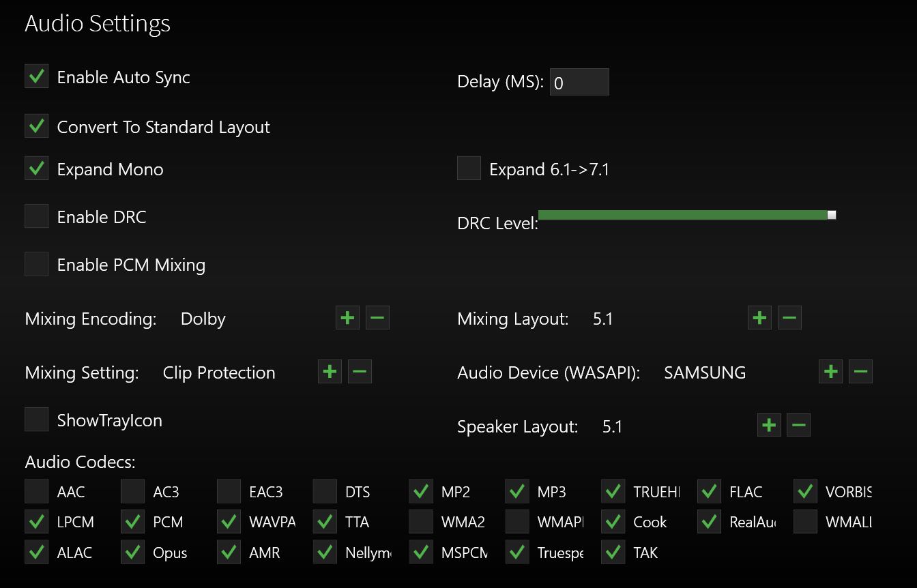Enable the DTS codec checkbox

click(325, 491)
